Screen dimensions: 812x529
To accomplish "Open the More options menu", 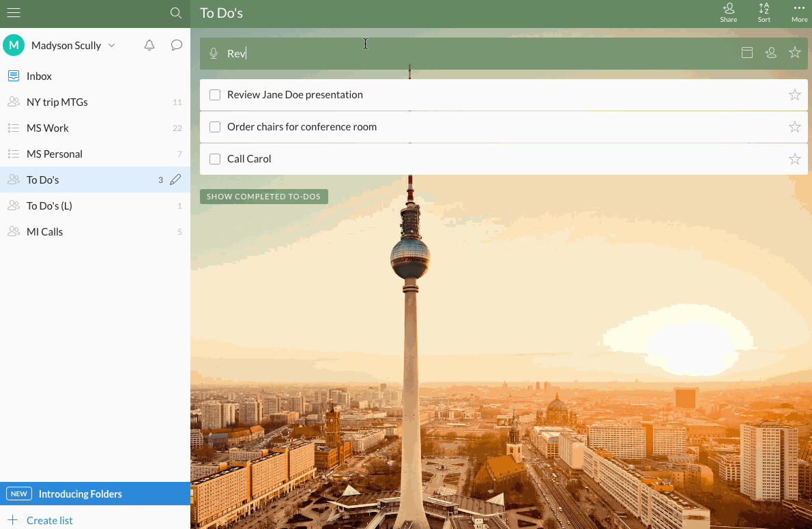I will pyautogui.click(x=799, y=12).
